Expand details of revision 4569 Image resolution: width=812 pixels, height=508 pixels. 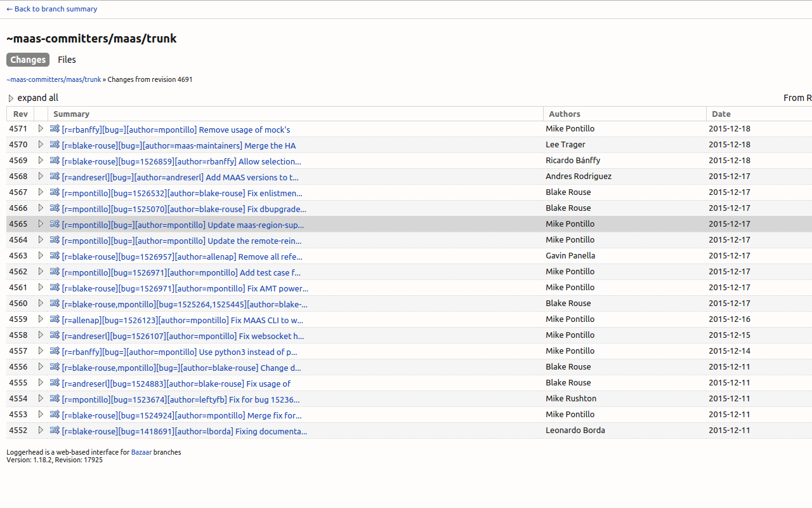(x=41, y=160)
